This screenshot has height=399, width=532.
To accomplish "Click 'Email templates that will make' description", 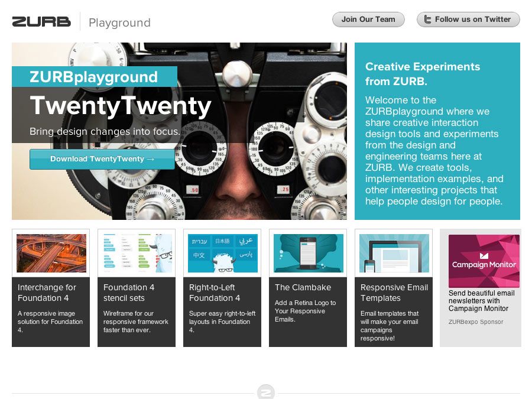I will click(390, 326).
